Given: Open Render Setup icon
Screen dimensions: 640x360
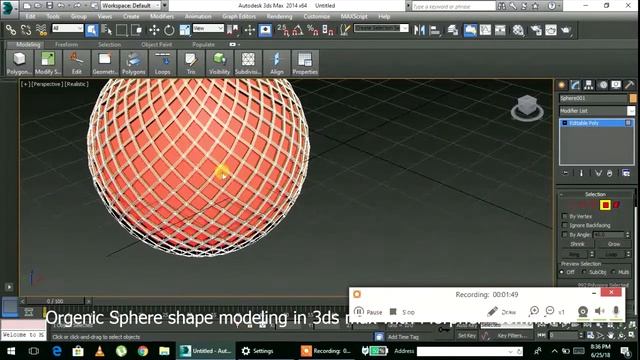Looking at the screenshot, I should [x=536, y=30].
